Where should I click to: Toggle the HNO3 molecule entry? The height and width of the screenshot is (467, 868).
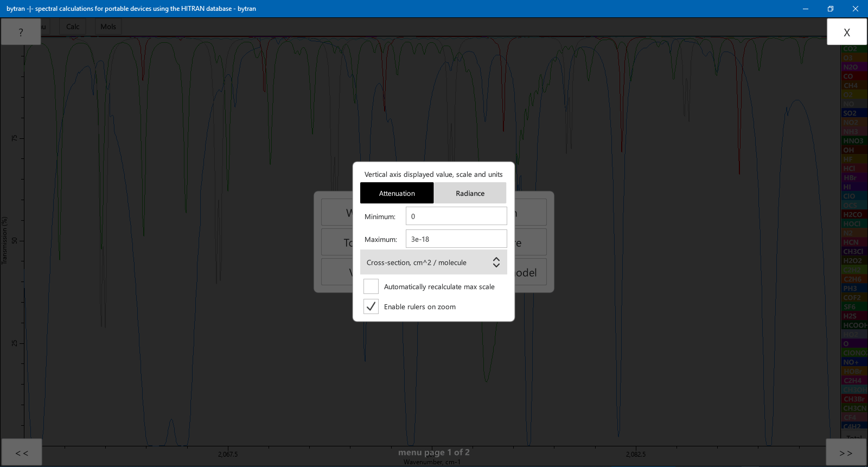click(854, 141)
